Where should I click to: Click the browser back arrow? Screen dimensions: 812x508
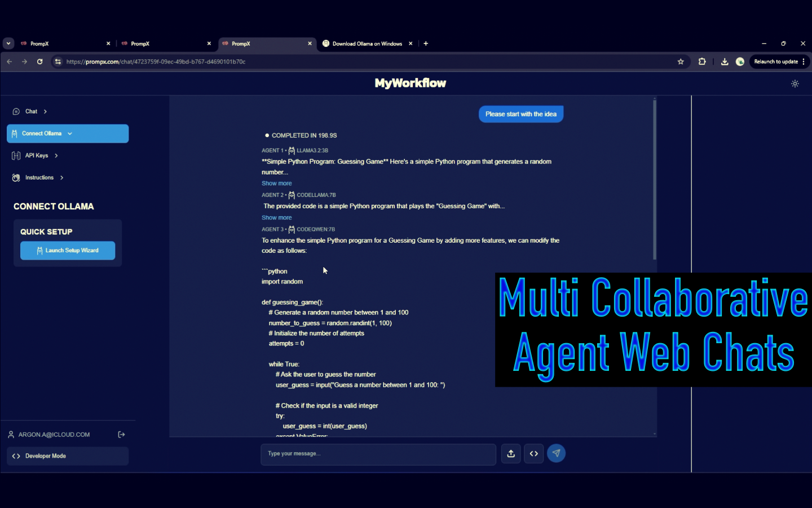point(10,62)
